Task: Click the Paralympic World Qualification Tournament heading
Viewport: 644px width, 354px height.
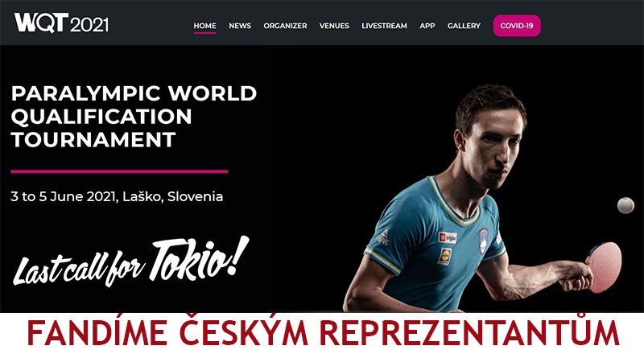Action: (134, 117)
